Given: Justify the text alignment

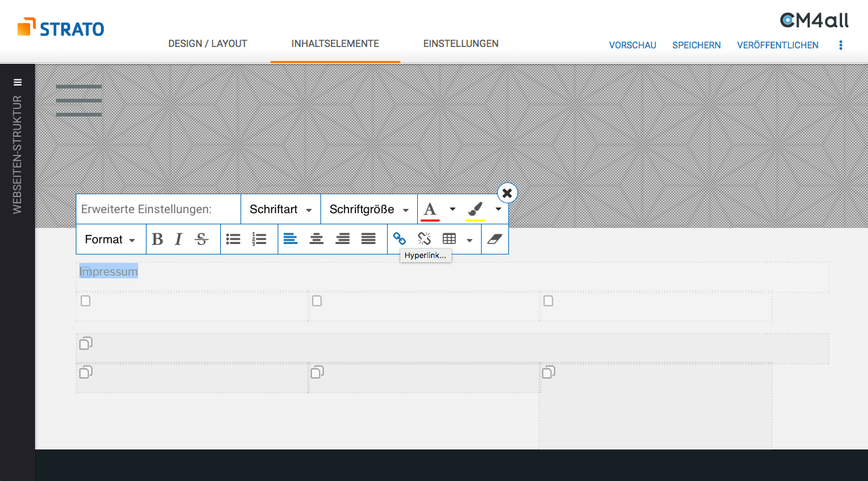Looking at the screenshot, I should tap(368, 239).
